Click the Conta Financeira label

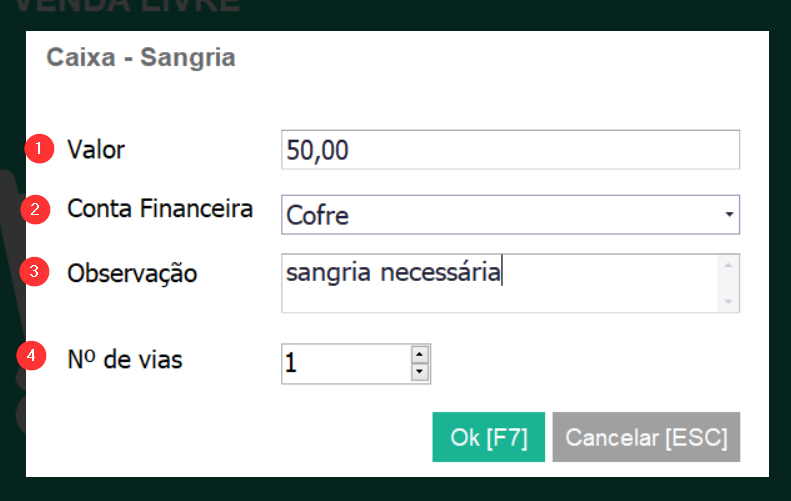pos(160,209)
